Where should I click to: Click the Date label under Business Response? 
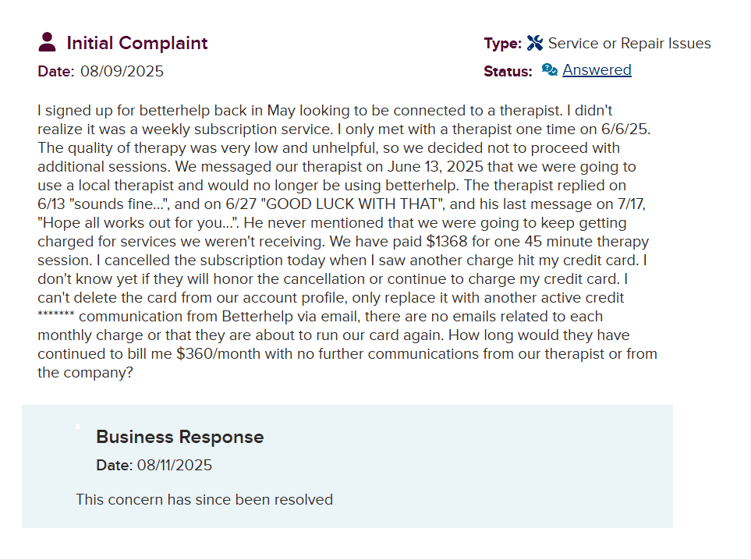[x=114, y=466]
